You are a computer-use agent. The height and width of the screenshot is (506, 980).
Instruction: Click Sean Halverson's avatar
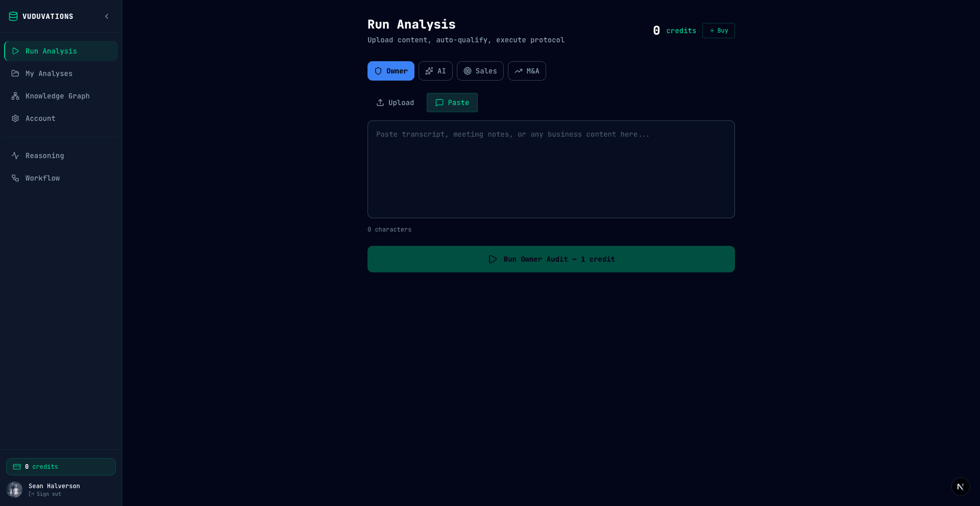click(x=14, y=490)
